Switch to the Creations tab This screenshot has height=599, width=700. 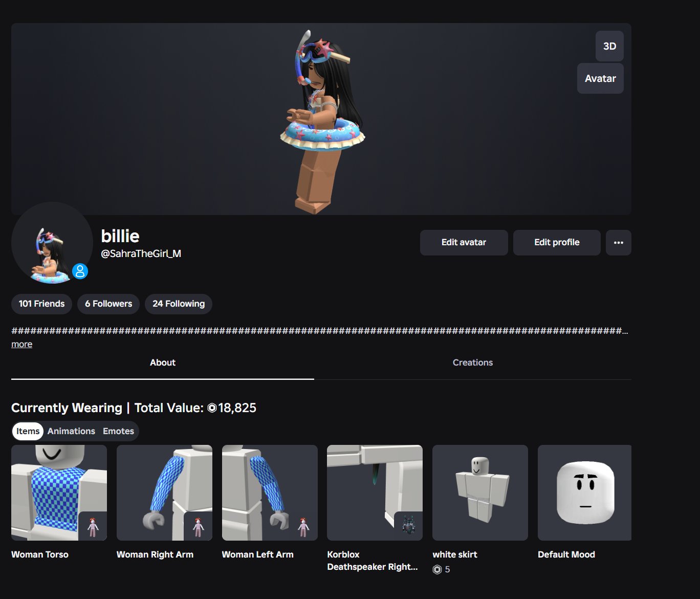pos(473,362)
